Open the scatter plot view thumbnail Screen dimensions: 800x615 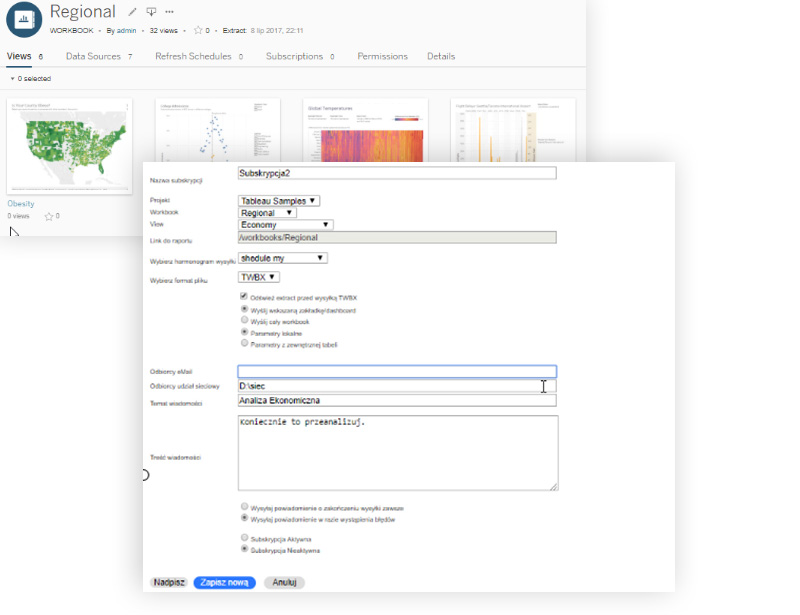tap(218, 130)
